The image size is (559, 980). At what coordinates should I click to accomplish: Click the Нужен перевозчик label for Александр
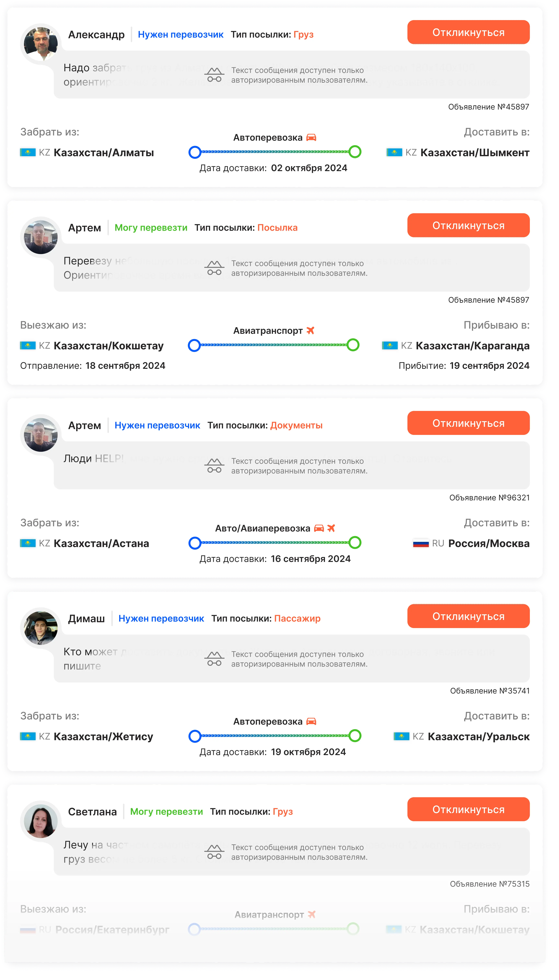click(183, 35)
